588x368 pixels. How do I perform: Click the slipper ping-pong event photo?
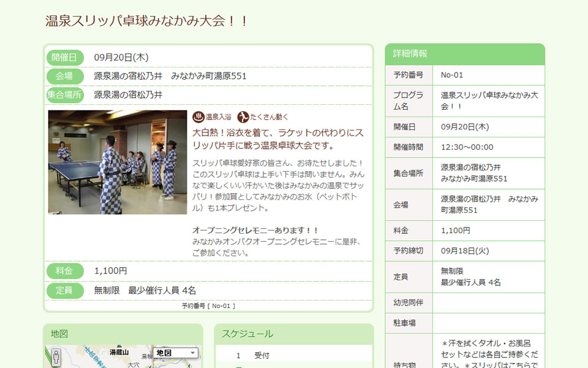[118, 162]
